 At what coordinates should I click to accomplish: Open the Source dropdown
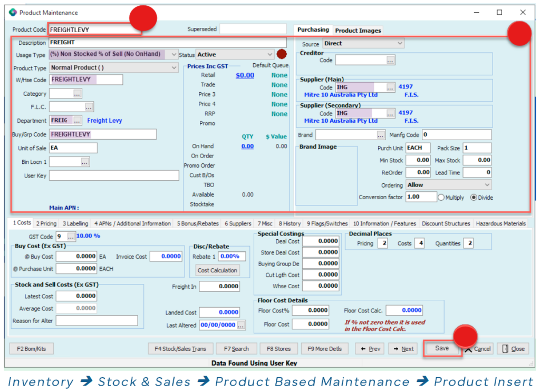400,43
